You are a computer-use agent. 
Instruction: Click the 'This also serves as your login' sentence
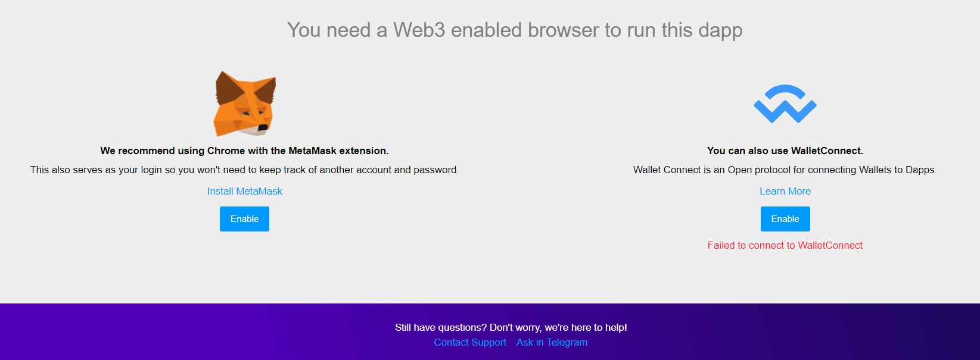coord(244,170)
